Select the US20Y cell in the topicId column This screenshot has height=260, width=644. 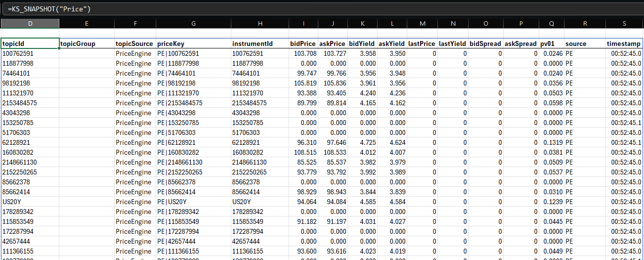30,202
